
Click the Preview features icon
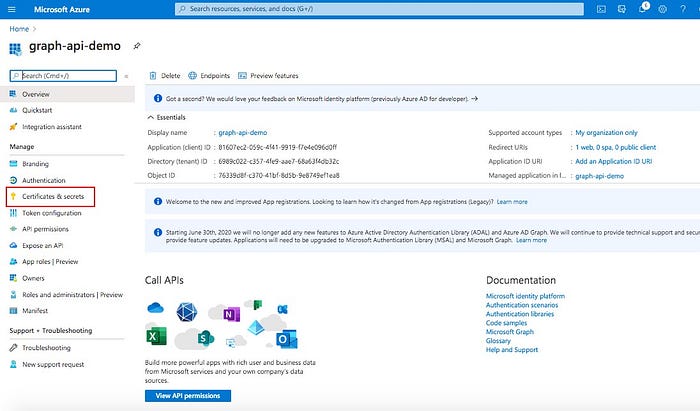tap(242, 76)
